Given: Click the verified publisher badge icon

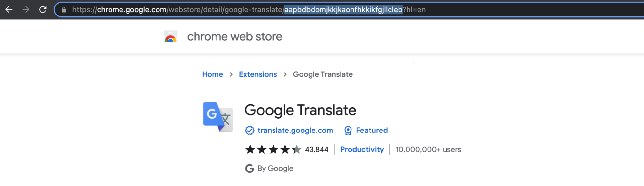Looking at the screenshot, I should tap(250, 131).
